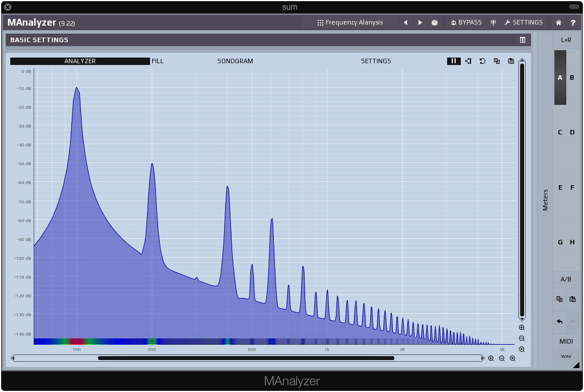The width and height of the screenshot is (584, 392).
Task: Zoom in horizontally on the frequency axis
Action: pyautogui.click(x=491, y=358)
